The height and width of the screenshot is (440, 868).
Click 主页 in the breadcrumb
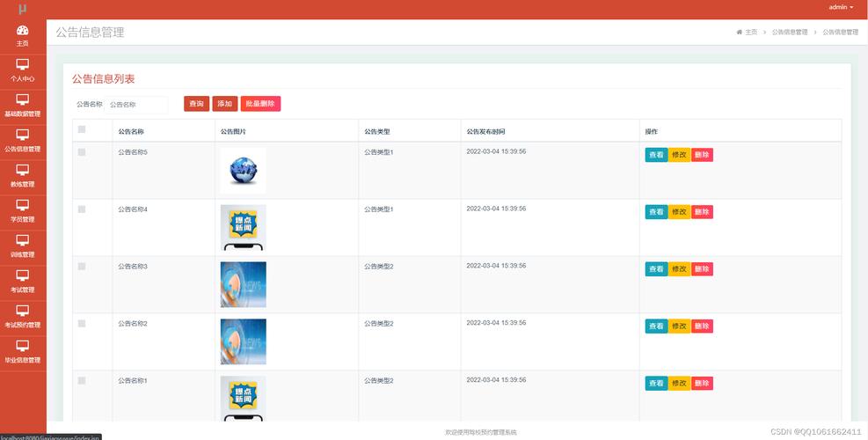747,33
